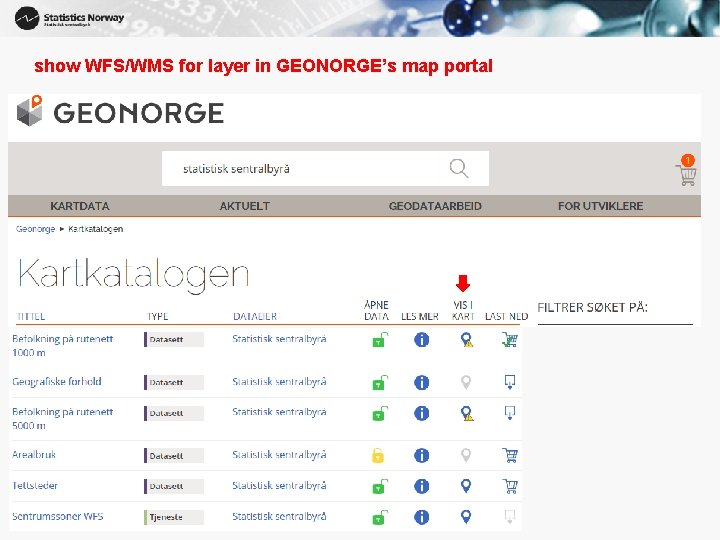The height and width of the screenshot is (540, 720).
Task: Open Geografiske forhold dataset title
Action: click(x=56, y=382)
